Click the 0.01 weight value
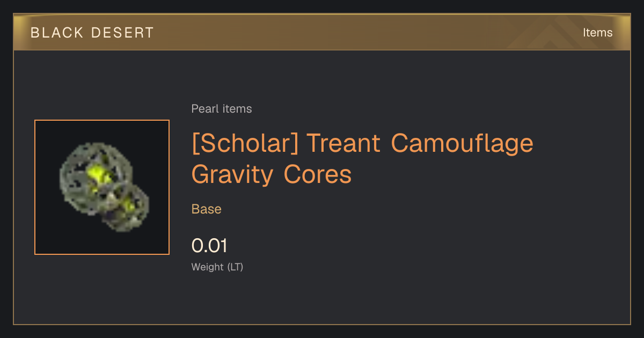 [x=209, y=246]
